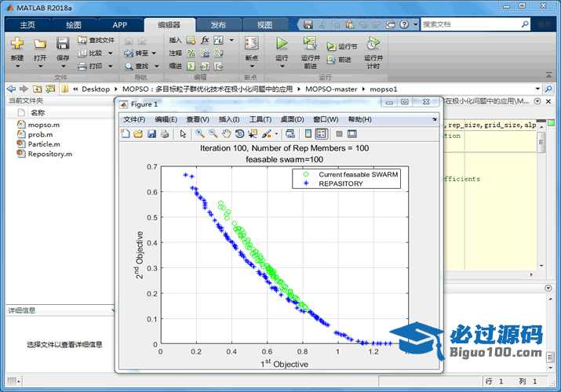Click the Compare (比较) button
561x392 pixels.
pyautogui.click(x=90, y=53)
